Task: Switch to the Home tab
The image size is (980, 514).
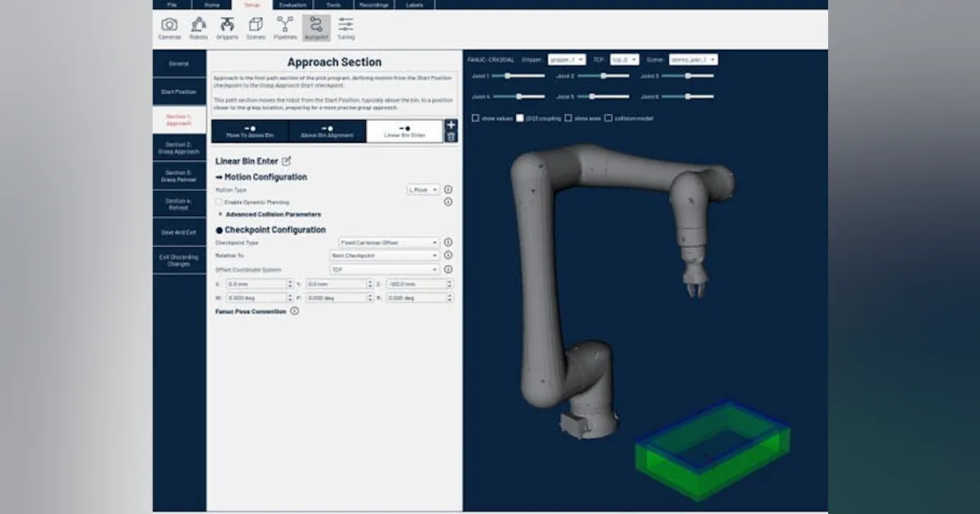Action: [x=212, y=4]
